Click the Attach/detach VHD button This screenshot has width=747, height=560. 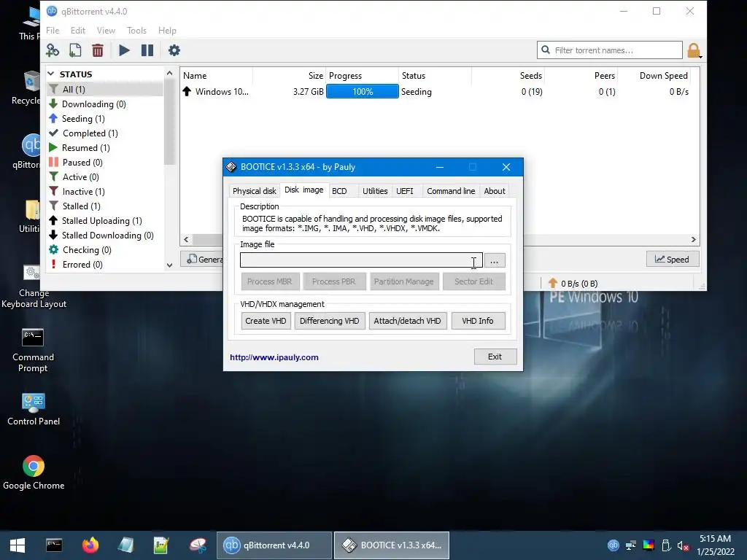tap(407, 321)
